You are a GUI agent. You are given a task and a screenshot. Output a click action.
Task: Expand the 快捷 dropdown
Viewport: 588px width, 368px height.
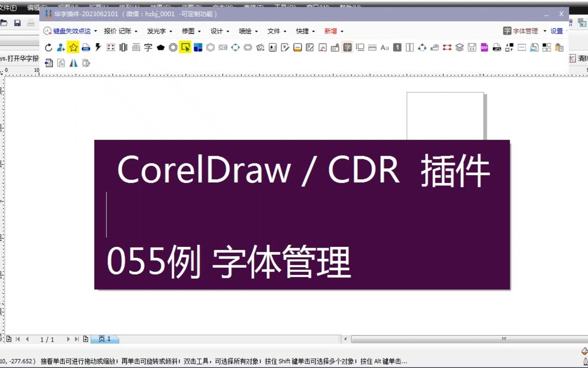[x=306, y=31]
